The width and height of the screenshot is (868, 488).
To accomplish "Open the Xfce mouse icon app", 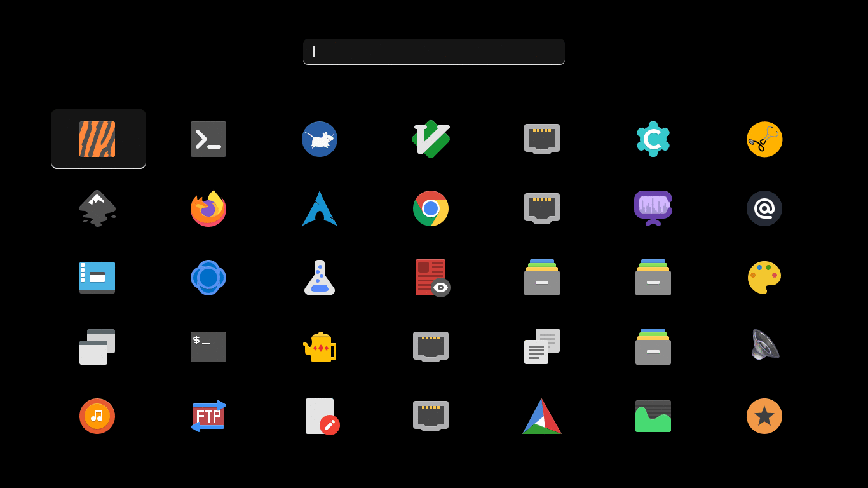I will tap(320, 139).
